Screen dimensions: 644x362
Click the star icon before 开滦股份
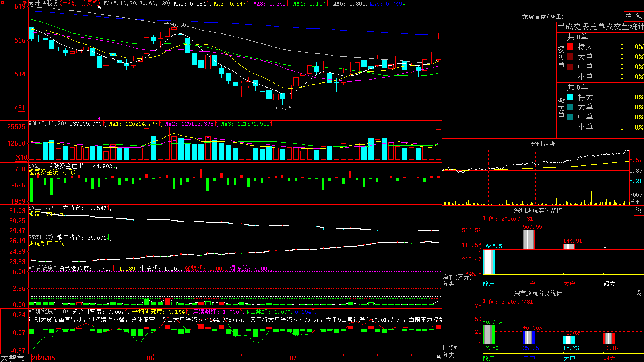[x=31, y=3]
